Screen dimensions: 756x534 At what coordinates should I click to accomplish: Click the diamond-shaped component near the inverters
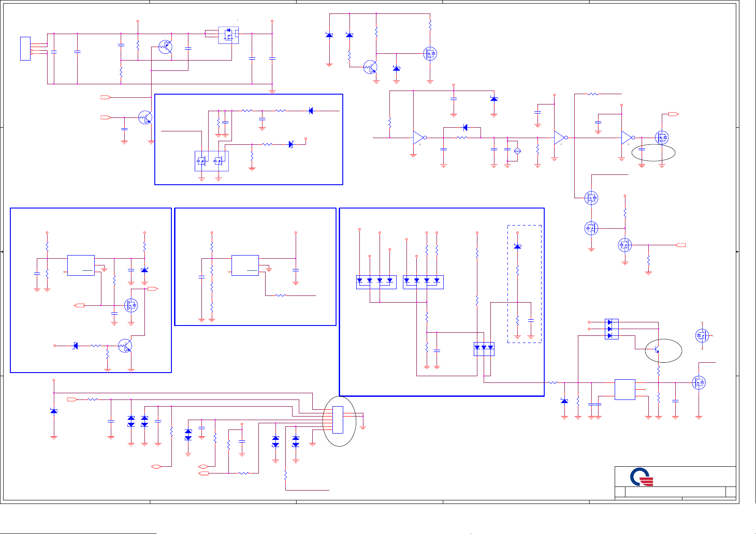(x=517, y=152)
